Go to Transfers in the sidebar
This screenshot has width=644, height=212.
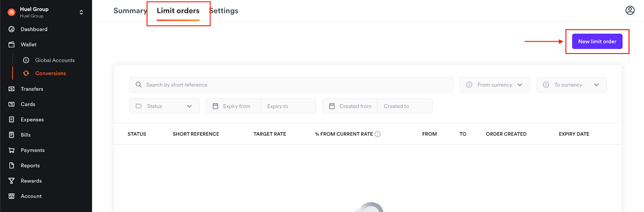click(32, 89)
